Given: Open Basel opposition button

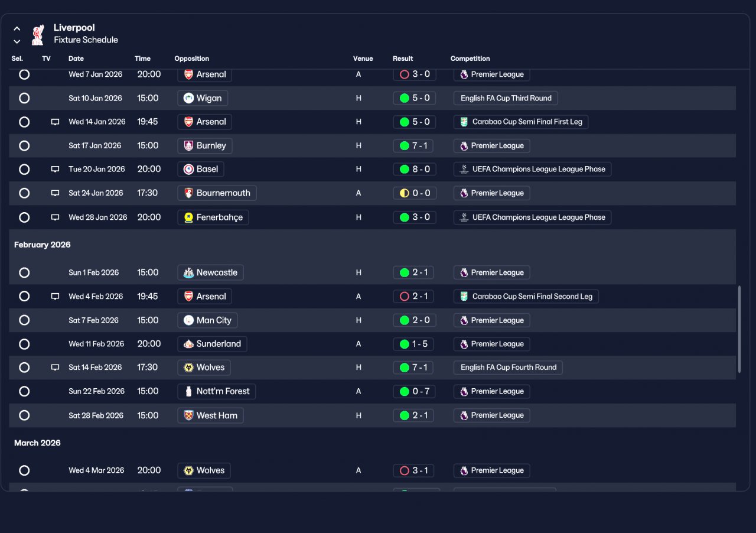Looking at the screenshot, I should pos(201,169).
